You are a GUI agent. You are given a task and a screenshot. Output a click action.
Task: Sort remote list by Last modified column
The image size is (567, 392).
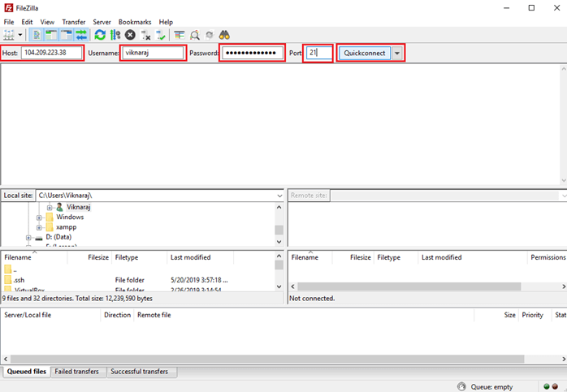472,257
